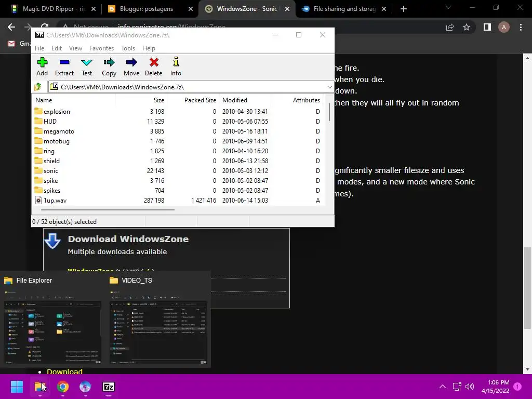Screen dimensions: 532x399
Task: Open the Favorites menu
Action: click(101, 48)
